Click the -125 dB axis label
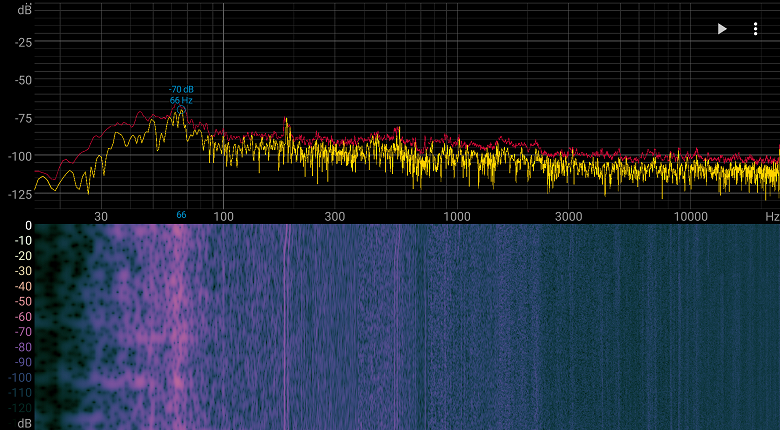 [x=20, y=194]
